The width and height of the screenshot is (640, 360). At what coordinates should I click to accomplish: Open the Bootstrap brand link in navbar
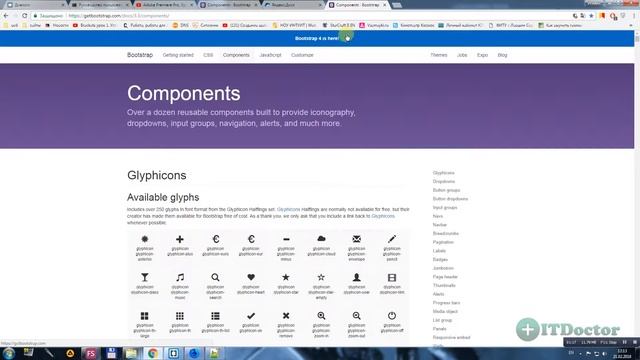(x=140, y=55)
